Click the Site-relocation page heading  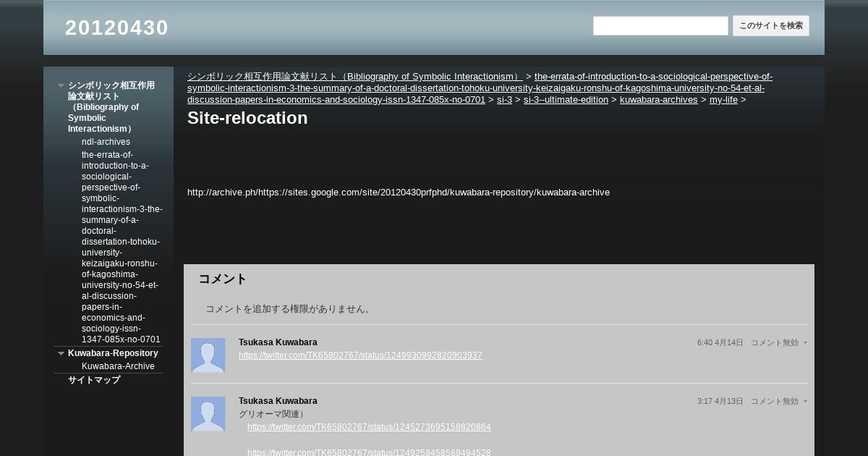pyautogui.click(x=247, y=118)
